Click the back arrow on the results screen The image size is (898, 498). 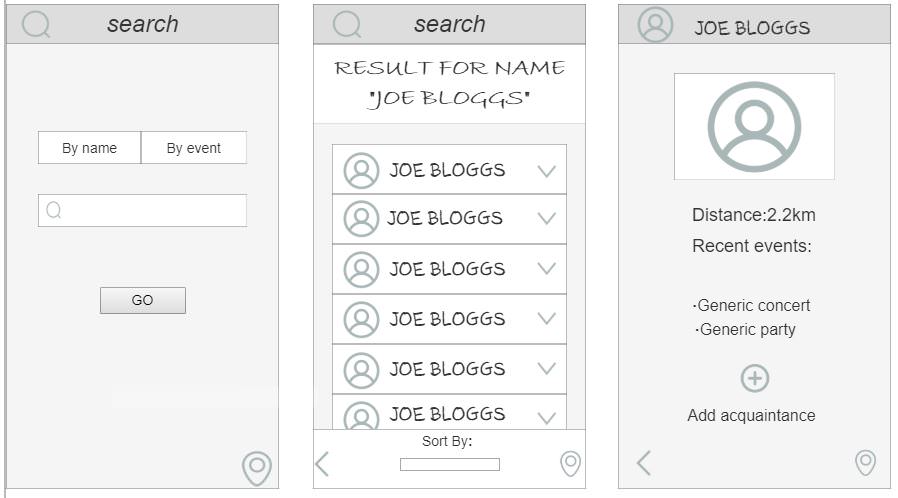point(322,464)
